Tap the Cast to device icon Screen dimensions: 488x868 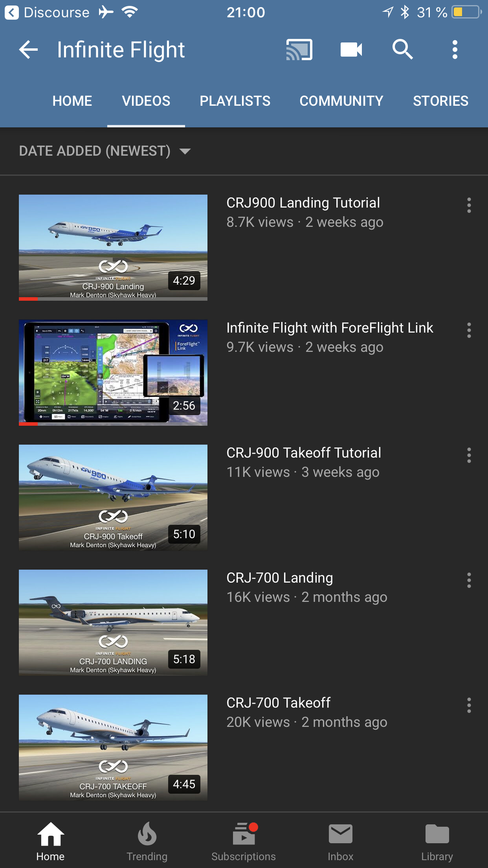(x=299, y=50)
